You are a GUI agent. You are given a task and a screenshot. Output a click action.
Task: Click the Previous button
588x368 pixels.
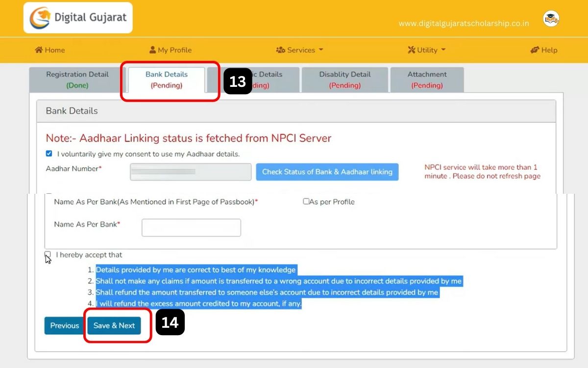coord(64,325)
